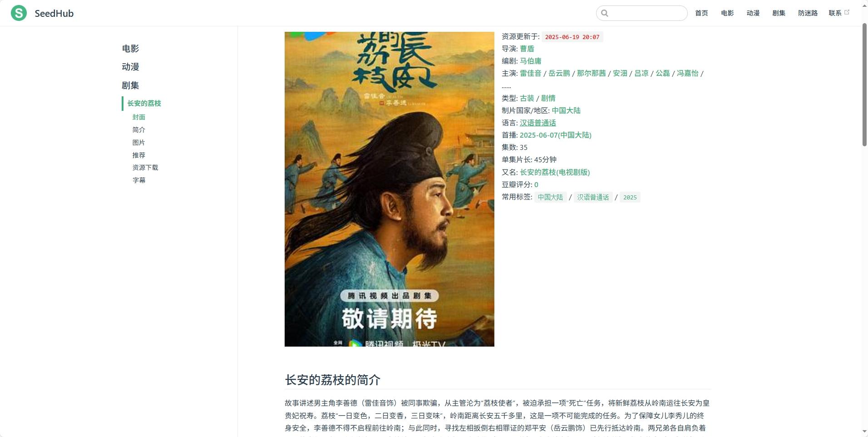Click the 汉语普通话 language link
The height and width of the screenshot is (437, 868).
(538, 123)
